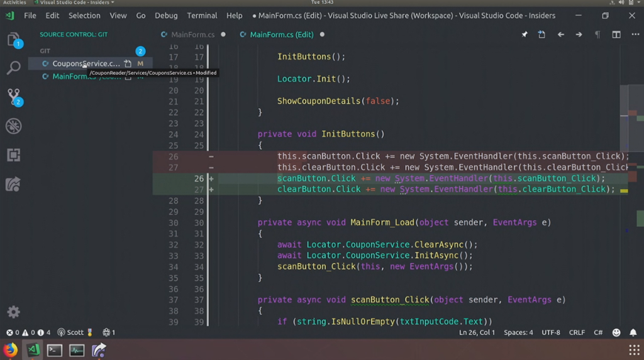The image size is (644, 360).
Task: Open the Extensions view in activity bar
Action: [x=13, y=155]
